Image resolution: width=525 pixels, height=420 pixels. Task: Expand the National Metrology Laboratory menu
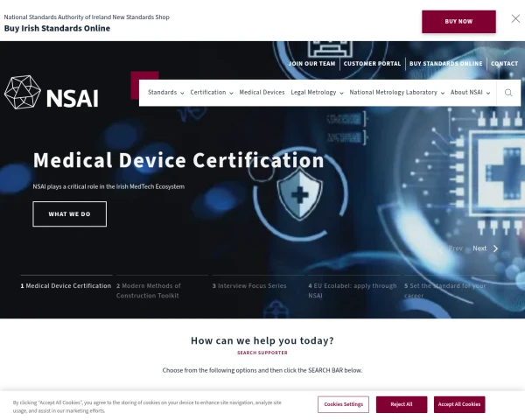[x=396, y=93]
